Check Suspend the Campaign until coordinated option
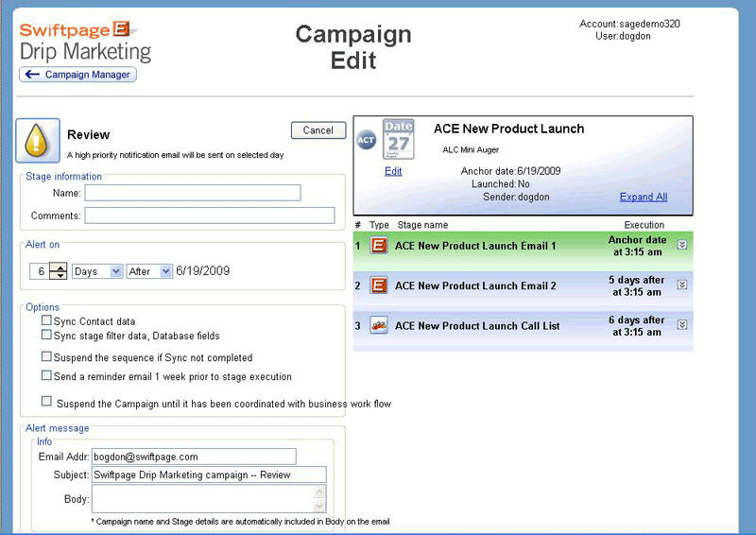Screen dimensions: 756x535 pos(46,401)
